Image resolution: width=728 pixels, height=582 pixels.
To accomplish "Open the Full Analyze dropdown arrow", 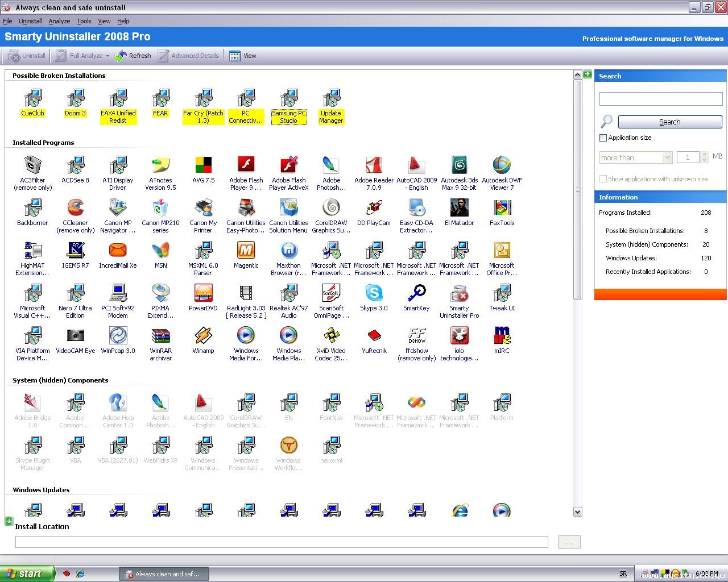I will [x=107, y=56].
